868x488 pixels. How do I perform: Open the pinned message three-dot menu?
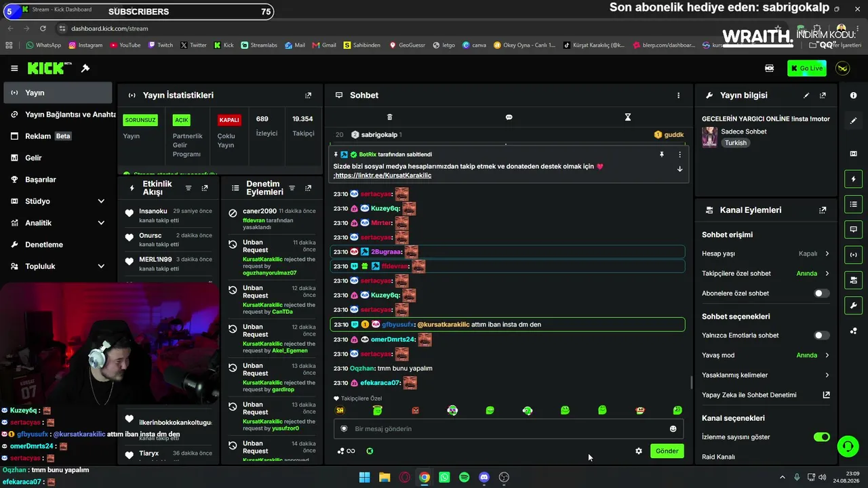click(679, 155)
